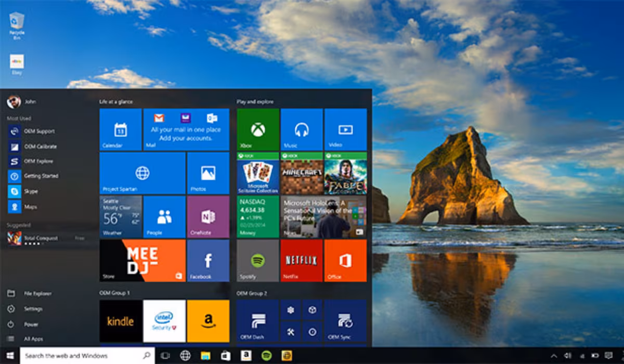
Task: Open Task View from the taskbar
Action: click(x=165, y=356)
